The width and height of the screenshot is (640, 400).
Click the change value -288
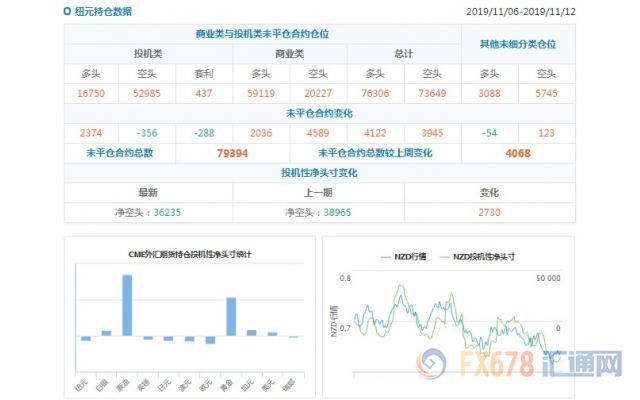click(204, 133)
